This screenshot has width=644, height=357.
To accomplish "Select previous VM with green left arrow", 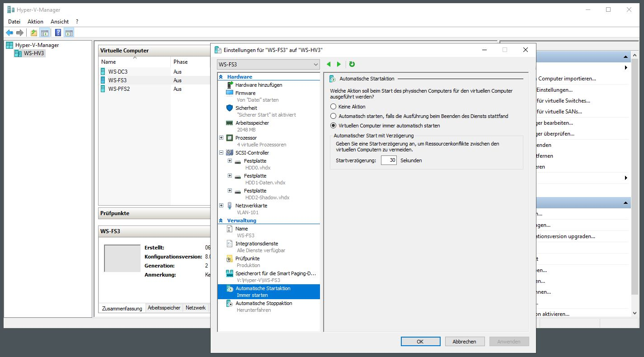I will point(329,64).
